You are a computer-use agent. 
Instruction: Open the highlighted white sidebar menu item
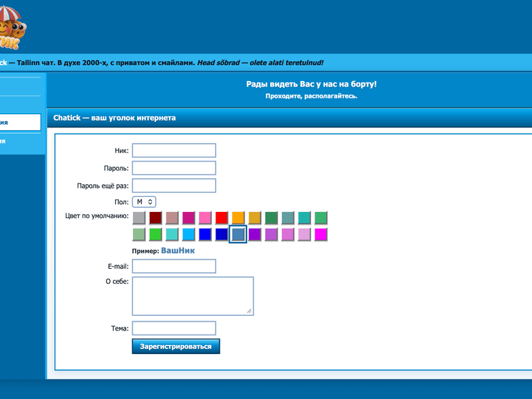pyautogui.click(x=20, y=123)
